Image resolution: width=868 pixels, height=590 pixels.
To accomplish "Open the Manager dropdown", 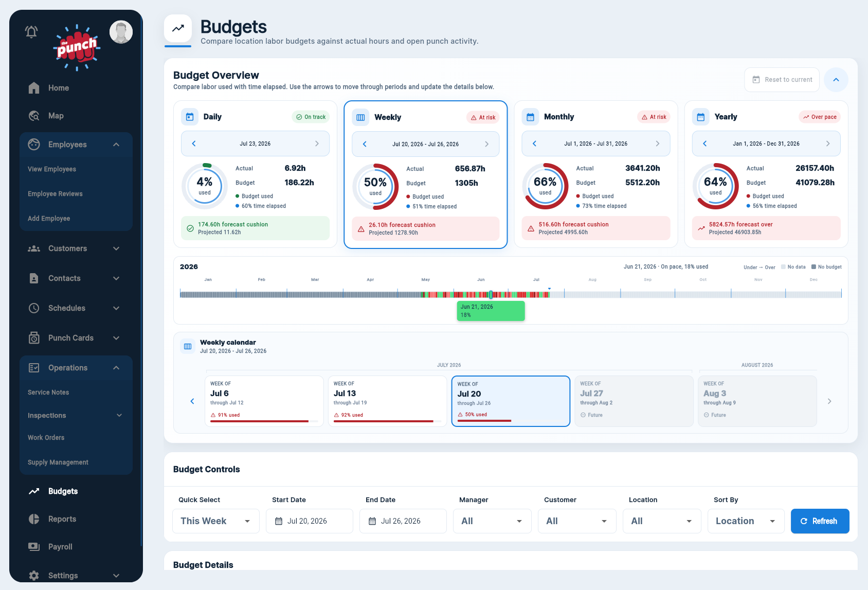I will click(492, 521).
